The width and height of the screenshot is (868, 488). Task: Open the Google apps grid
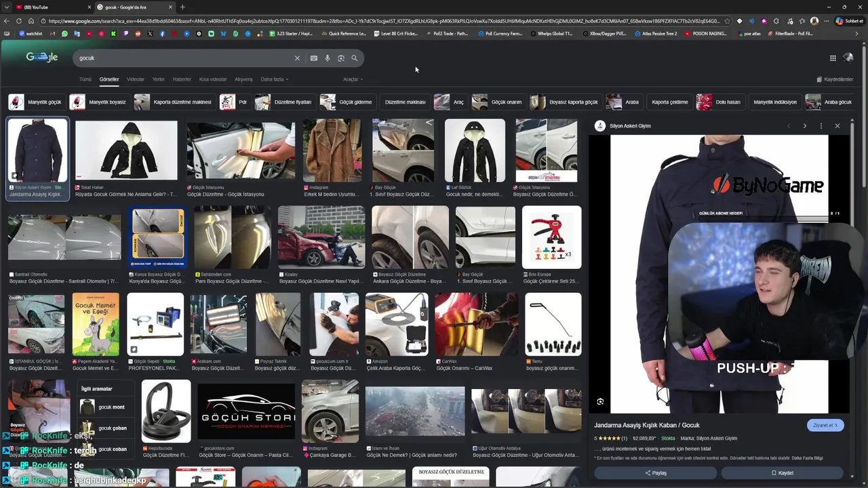click(x=833, y=58)
